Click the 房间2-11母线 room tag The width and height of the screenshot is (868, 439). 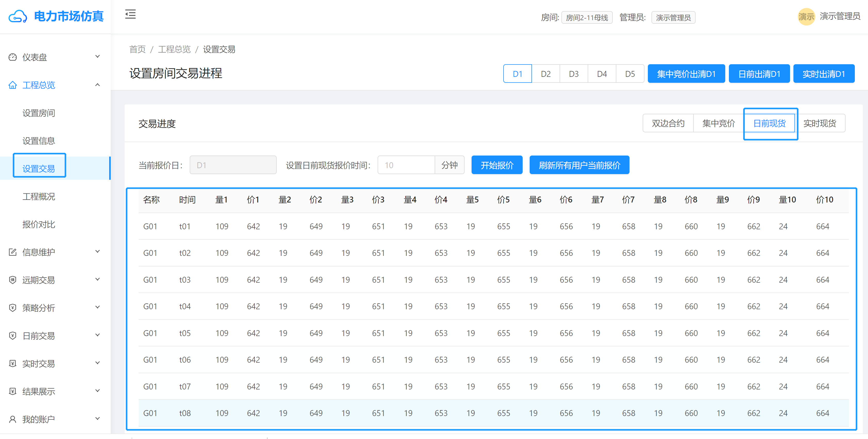click(587, 18)
